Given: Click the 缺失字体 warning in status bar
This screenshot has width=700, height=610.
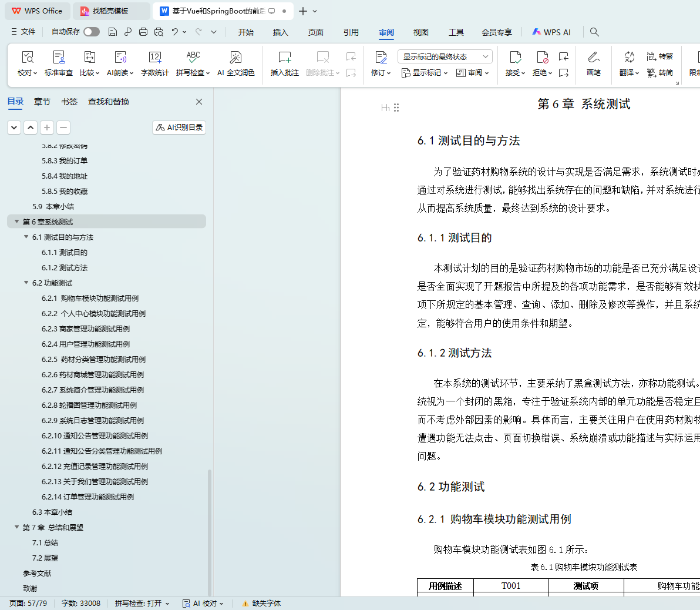Looking at the screenshot, I should click(261, 604).
